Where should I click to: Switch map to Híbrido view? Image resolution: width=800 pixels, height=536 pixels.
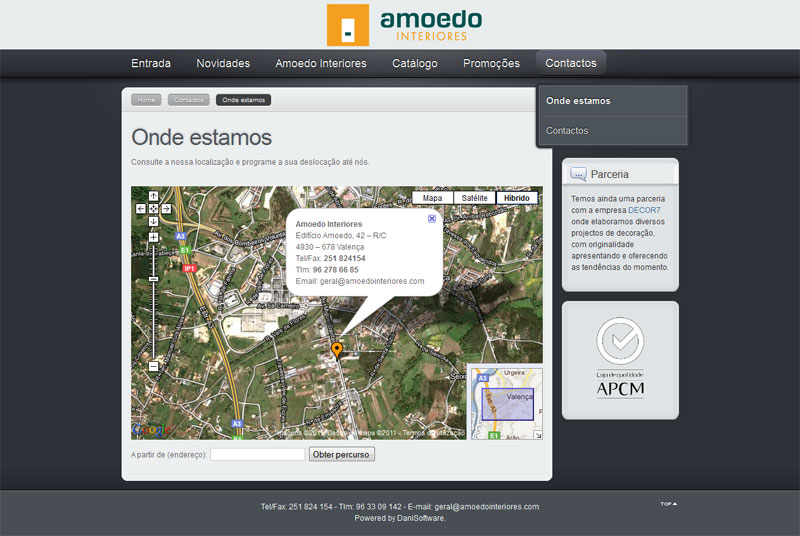517,198
